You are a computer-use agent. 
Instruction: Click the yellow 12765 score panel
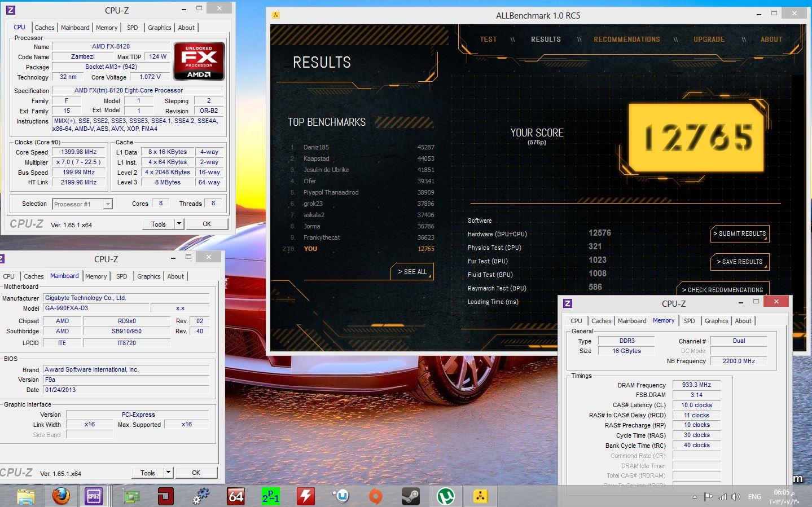(697, 137)
